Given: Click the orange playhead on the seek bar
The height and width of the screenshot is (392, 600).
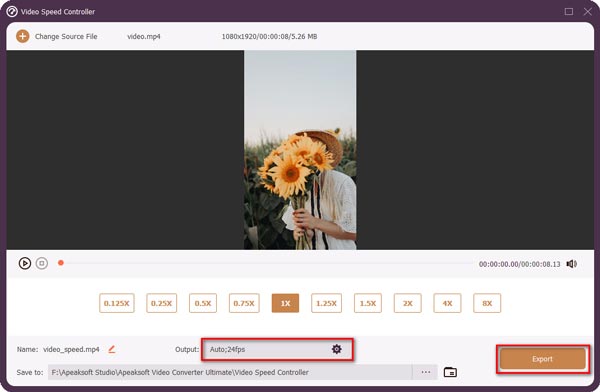Looking at the screenshot, I should pyautogui.click(x=60, y=263).
